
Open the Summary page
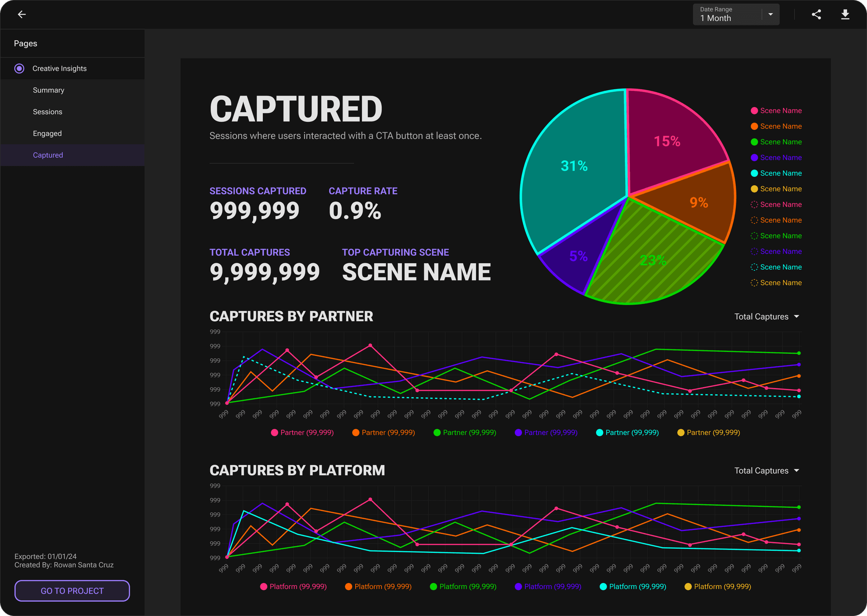[x=49, y=90]
